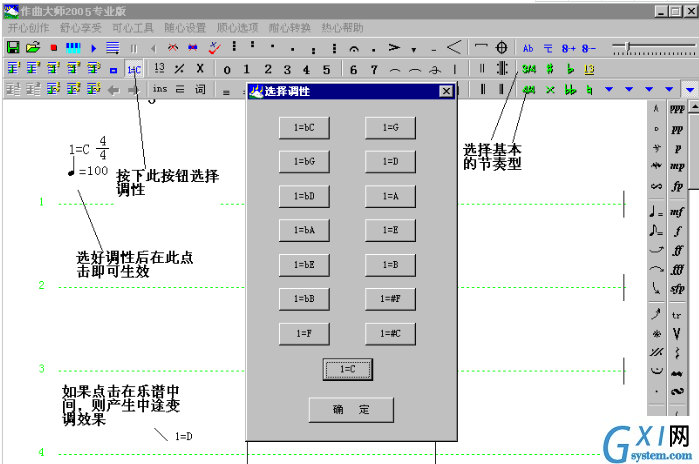Choose key 1=#F in the dialog

390,299
